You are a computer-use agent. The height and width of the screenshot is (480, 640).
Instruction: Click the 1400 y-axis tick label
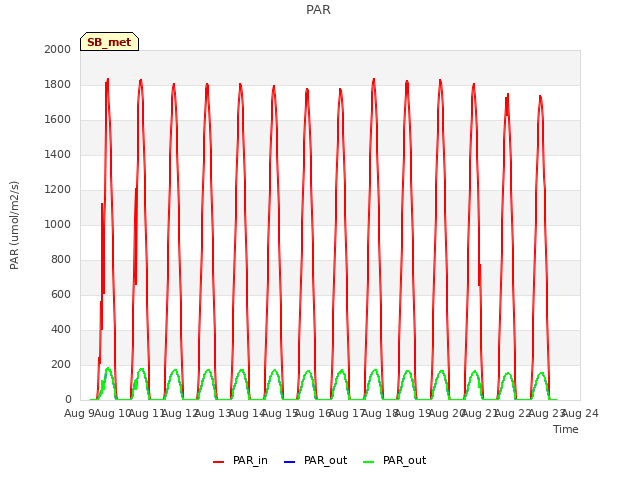[58, 154]
